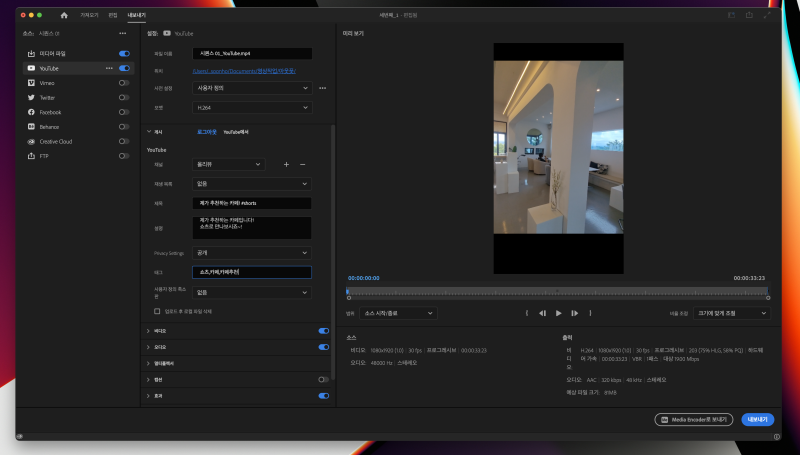Screen dimensions: 800x455
Task: Click the Media Encoder로 보내기 button
Action: click(694, 420)
